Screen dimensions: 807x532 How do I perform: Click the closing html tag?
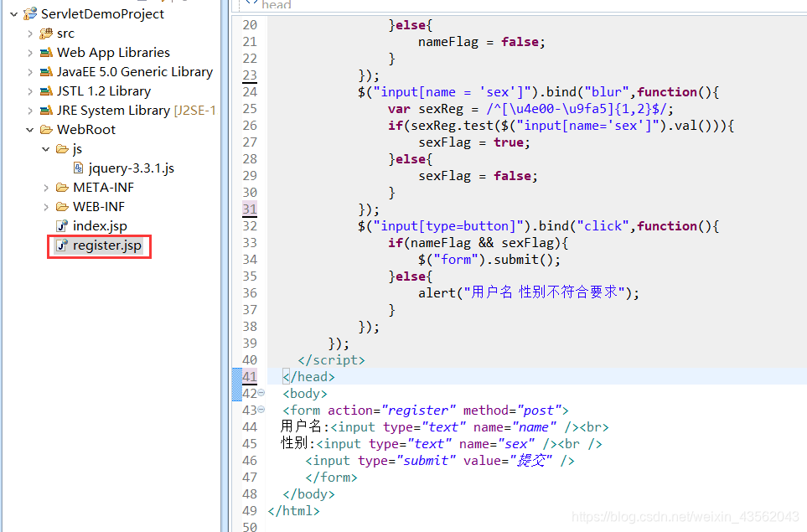coord(293,510)
